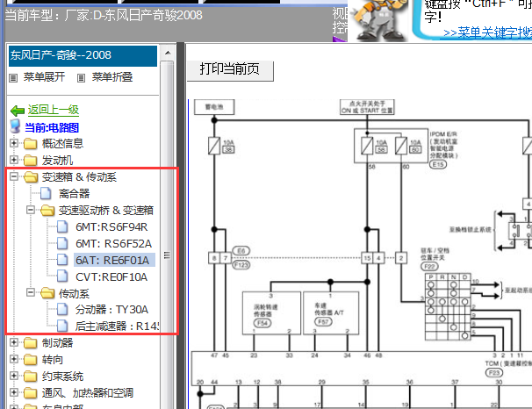Viewport: 532px width, 409px height.
Task: Click the folder icon for 变速驱动桥 & 变速箱
Action: coord(47,211)
